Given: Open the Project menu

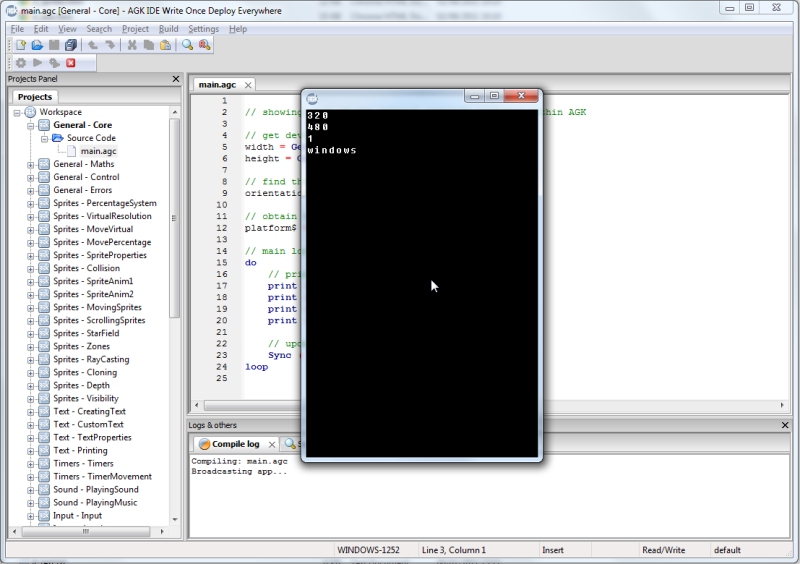Looking at the screenshot, I should (135, 29).
